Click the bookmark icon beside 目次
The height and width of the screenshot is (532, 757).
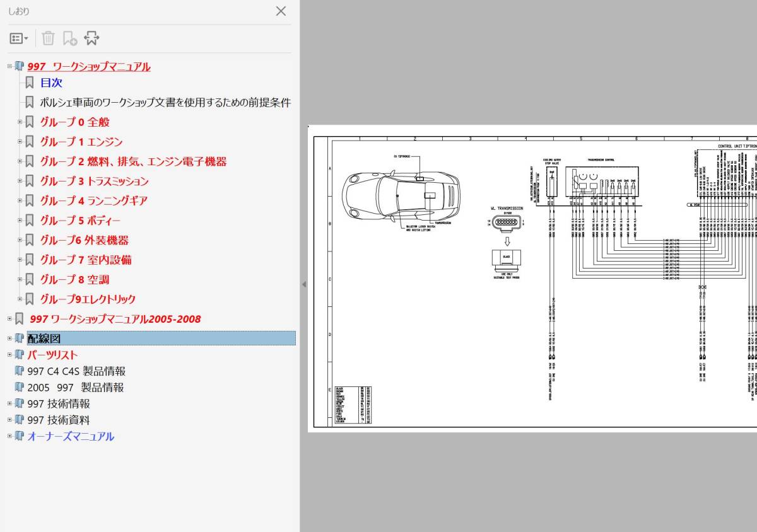click(30, 83)
